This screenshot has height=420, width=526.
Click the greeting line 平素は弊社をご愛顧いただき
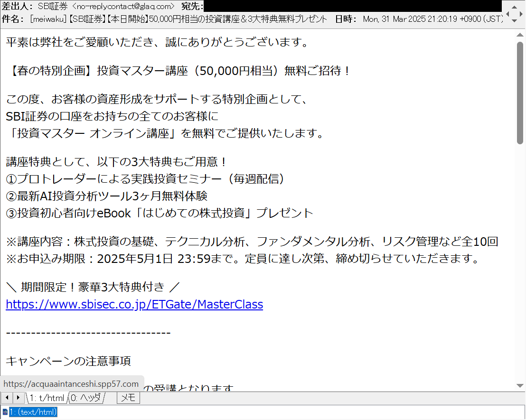tap(157, 42)
